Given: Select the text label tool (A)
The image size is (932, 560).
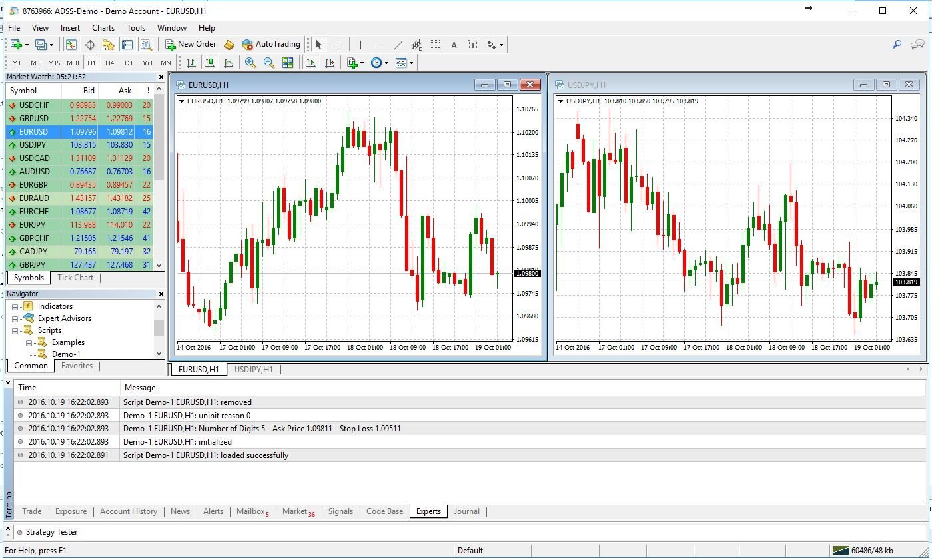Looking at the screenshot, I should [x=454, y=45].
